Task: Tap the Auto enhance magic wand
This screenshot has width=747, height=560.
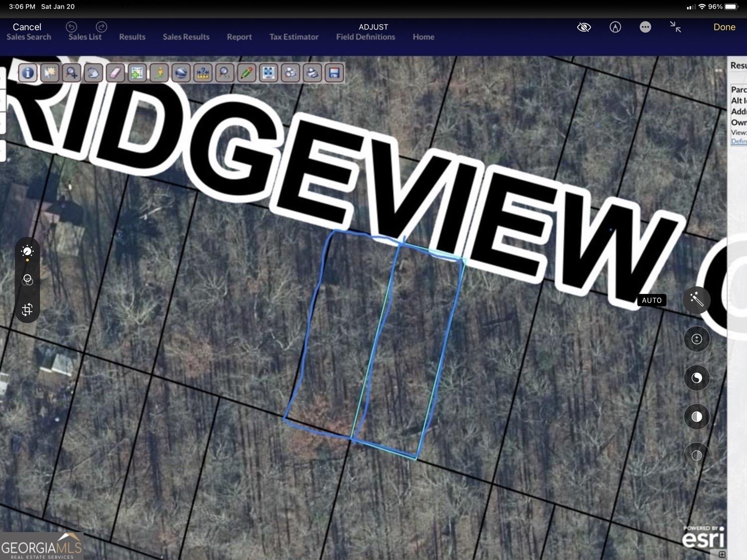Action: pyautogui.click(x=697, y=299)
